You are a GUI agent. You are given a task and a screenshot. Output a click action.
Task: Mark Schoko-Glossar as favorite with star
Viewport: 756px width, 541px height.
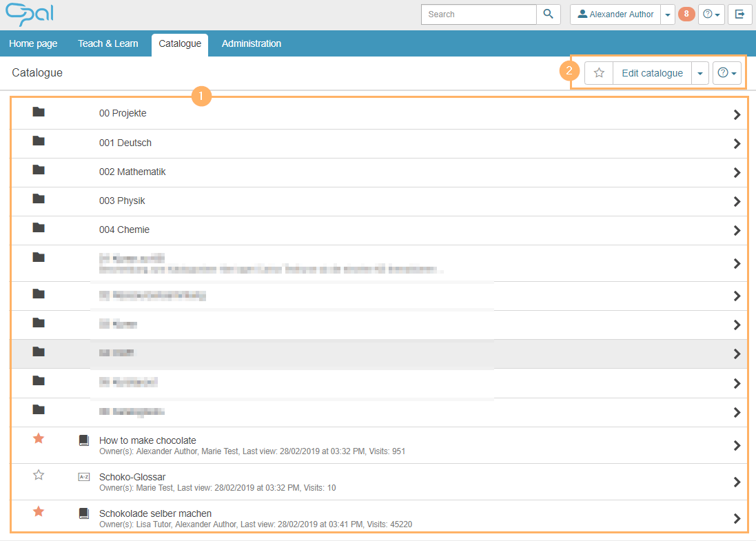point(39,475)
